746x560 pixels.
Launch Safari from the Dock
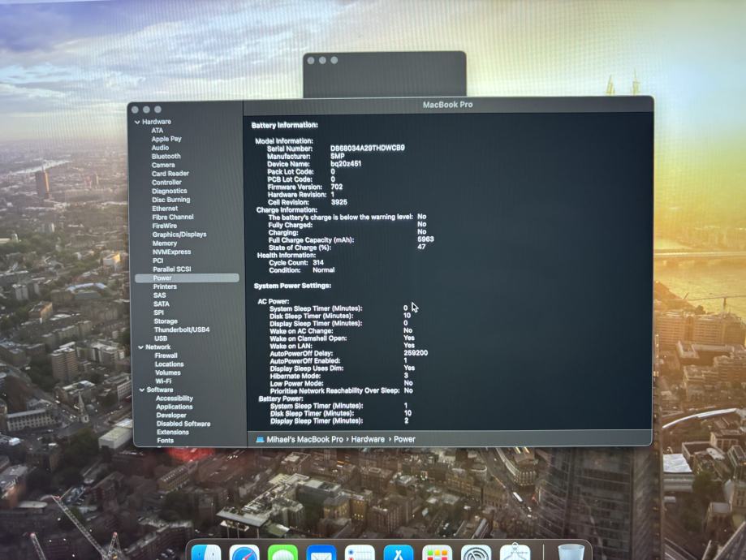(244, 554)
